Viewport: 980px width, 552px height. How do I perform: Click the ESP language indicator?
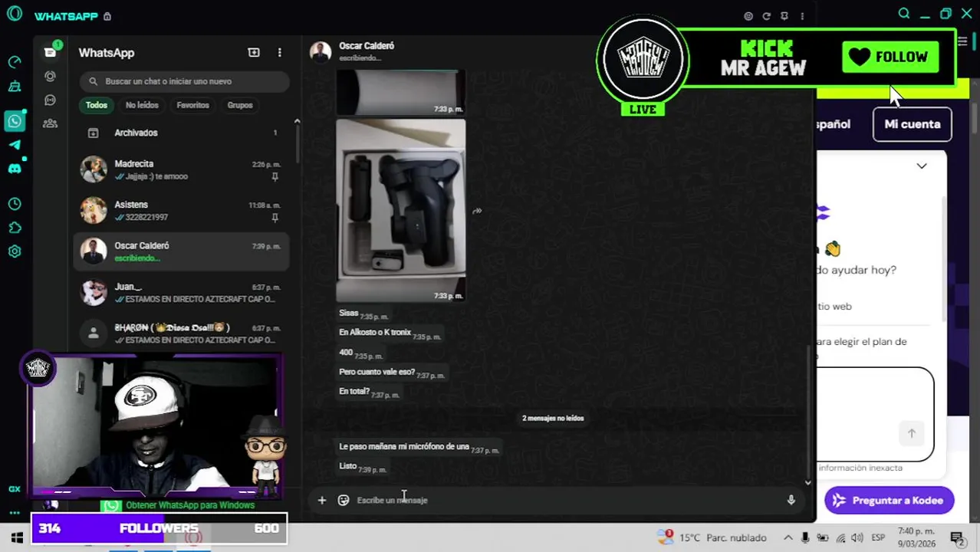click(878, 538)
